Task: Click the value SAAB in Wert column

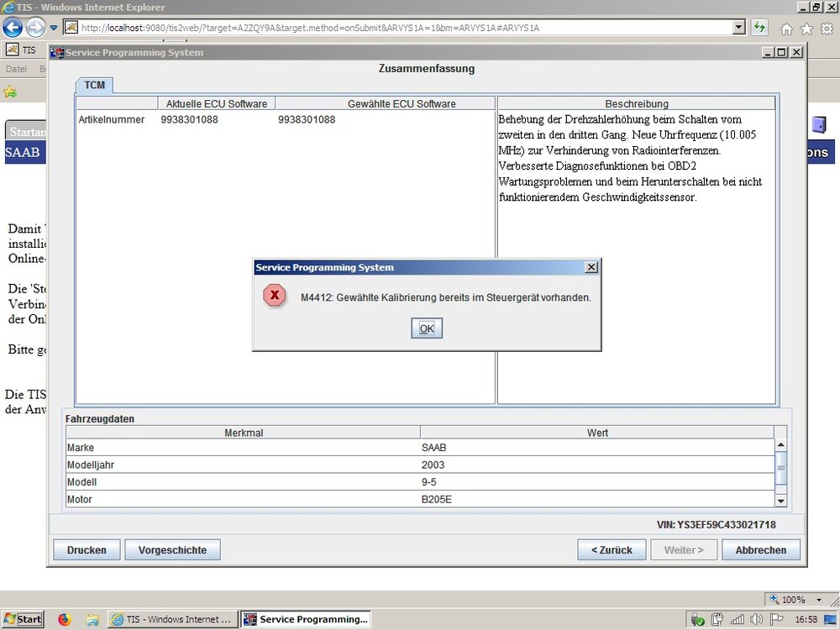Action: click(434, 448)
